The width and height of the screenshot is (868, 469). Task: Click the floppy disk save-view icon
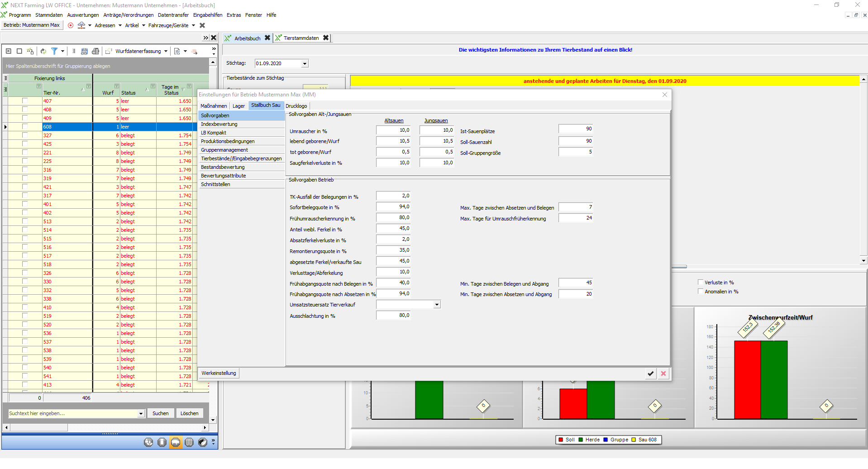pos(84,51)
